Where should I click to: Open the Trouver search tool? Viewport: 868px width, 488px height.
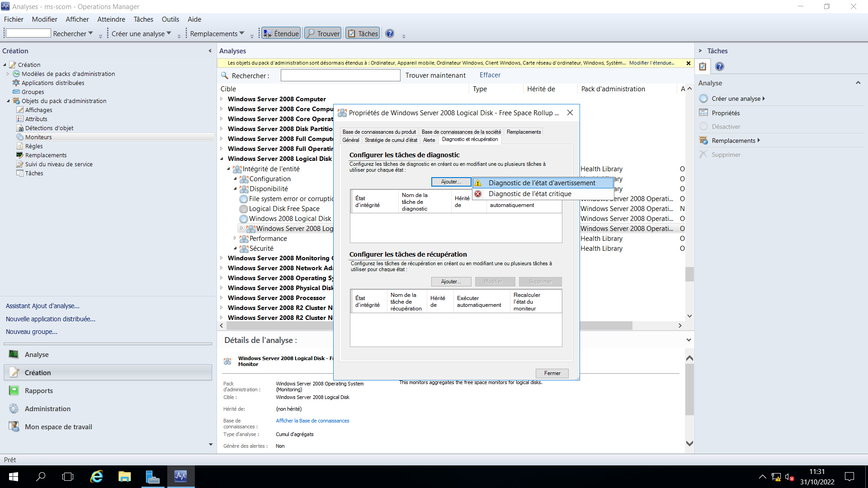322,33
